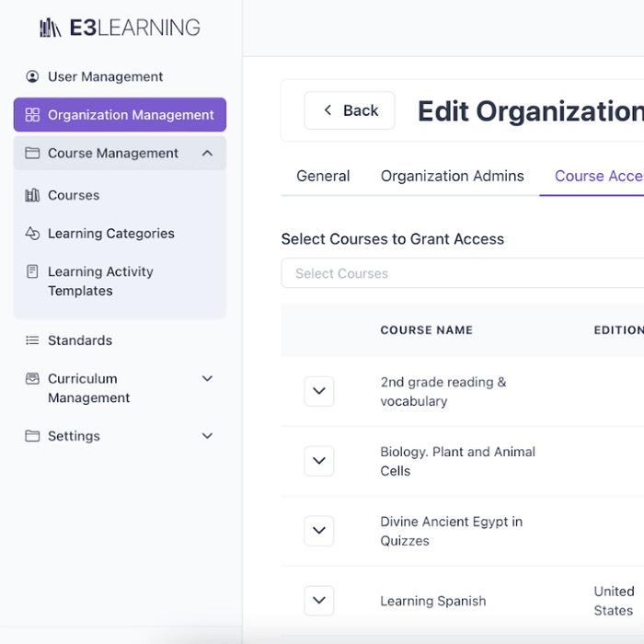644x644 pixels.
Task: Open the Select Courses dropdown field
Action: pyautogui.click(x=463, y=273)
